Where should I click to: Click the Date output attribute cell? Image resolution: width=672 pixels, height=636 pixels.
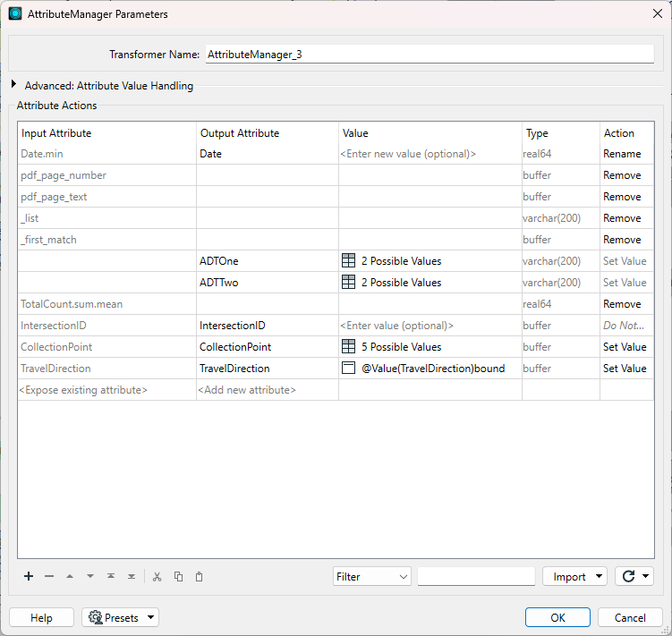(268, 154)
